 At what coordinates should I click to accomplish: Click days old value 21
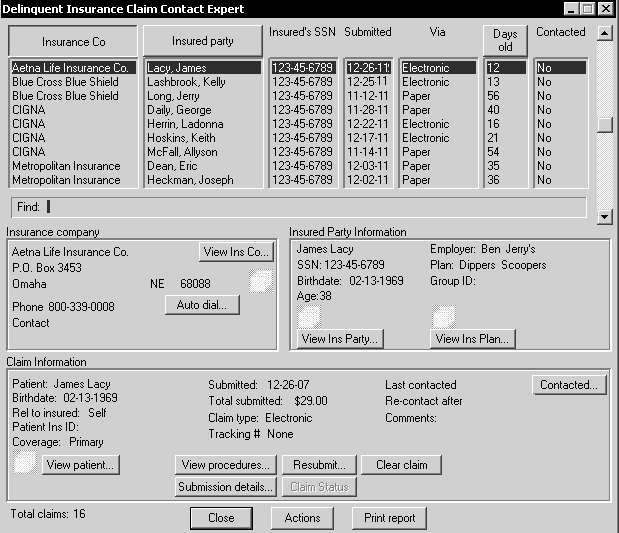coord(493,138)
